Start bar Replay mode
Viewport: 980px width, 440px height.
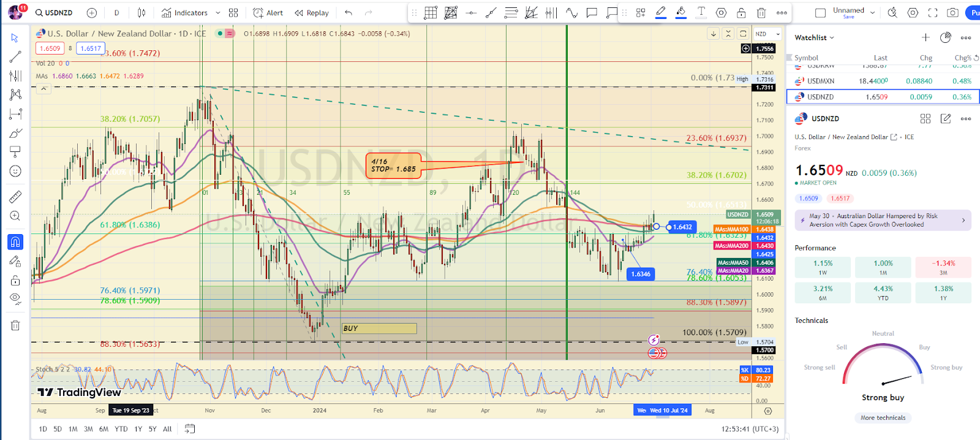311,13
